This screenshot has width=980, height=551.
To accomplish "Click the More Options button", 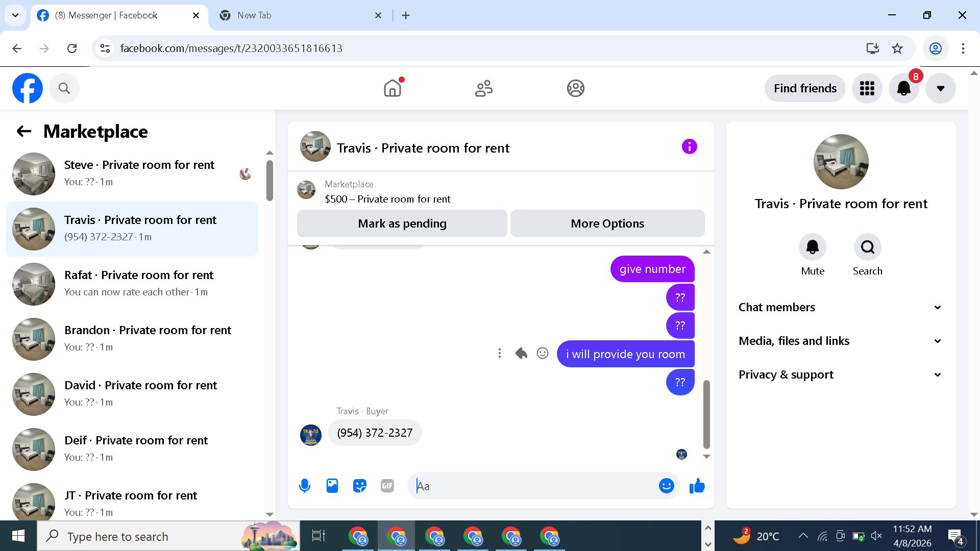I will point(607,223).
